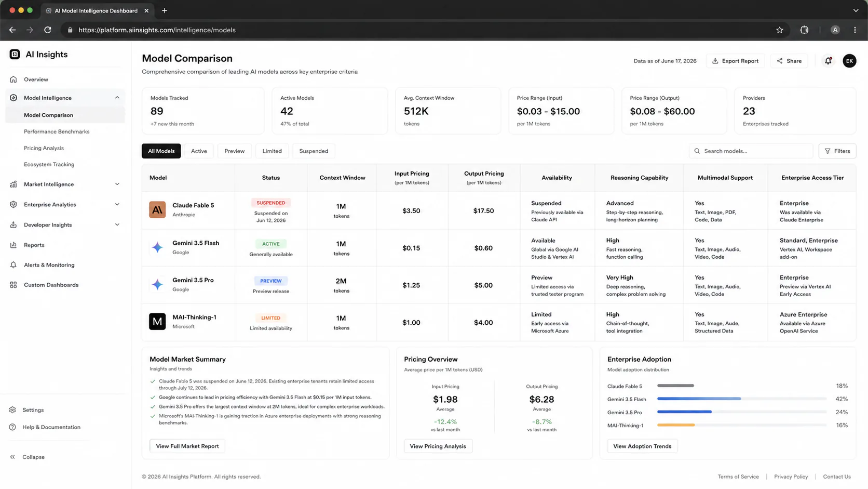Open the Overview home icon
The width and height of the screenshot is (868, 489).
click(x=13, y=80)
